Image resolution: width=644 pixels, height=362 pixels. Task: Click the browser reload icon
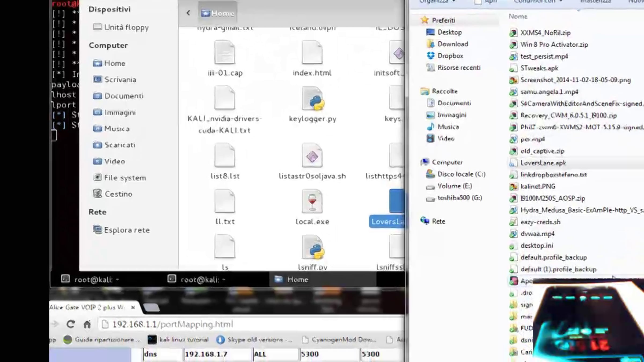click(71, 324)
